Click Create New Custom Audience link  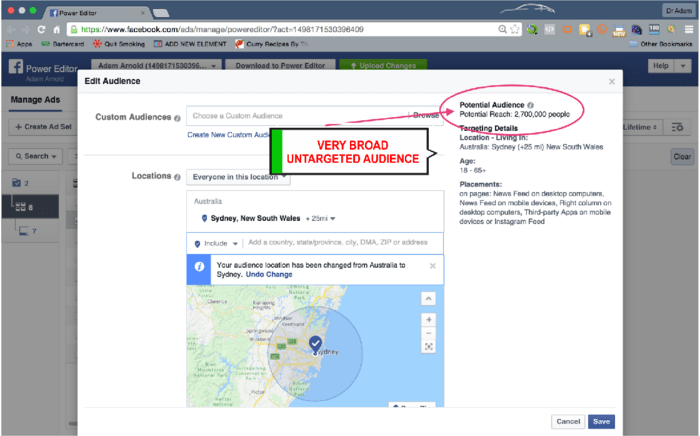(229, 135)
